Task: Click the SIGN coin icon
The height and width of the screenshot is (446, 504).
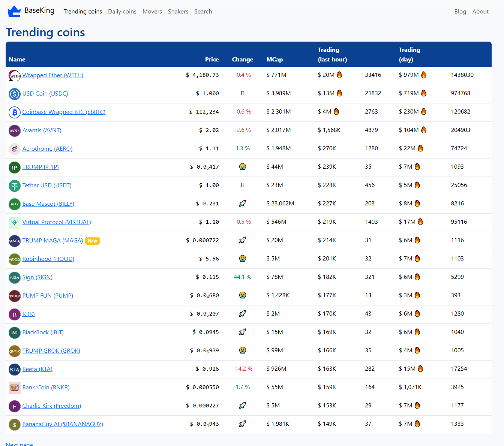Action: 15,278
